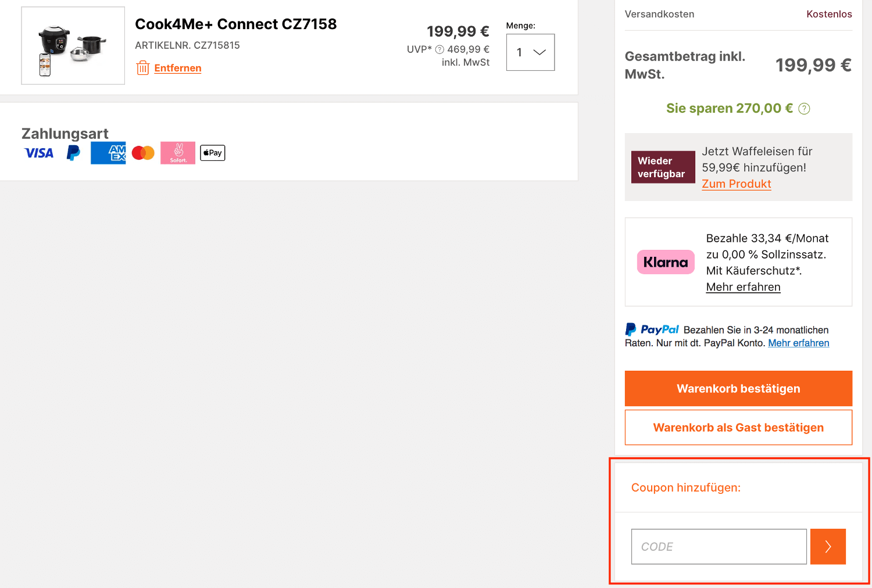
Task: Click Klarna Mehr erfahren link
Action: 743,287
